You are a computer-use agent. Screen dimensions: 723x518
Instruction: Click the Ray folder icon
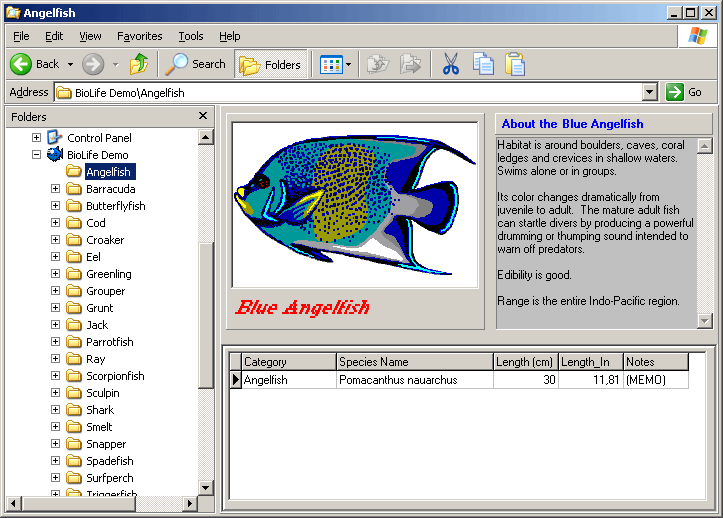pos(73,358)
